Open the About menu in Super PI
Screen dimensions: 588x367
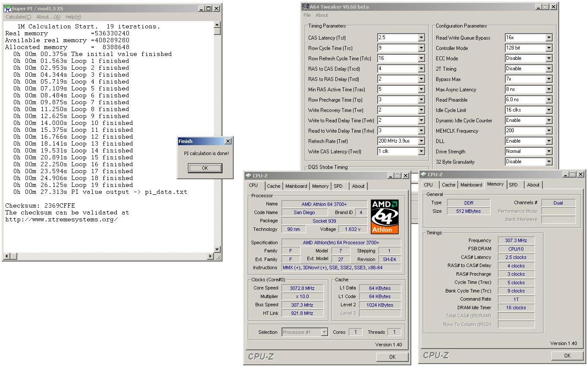(x=48, y=17)
